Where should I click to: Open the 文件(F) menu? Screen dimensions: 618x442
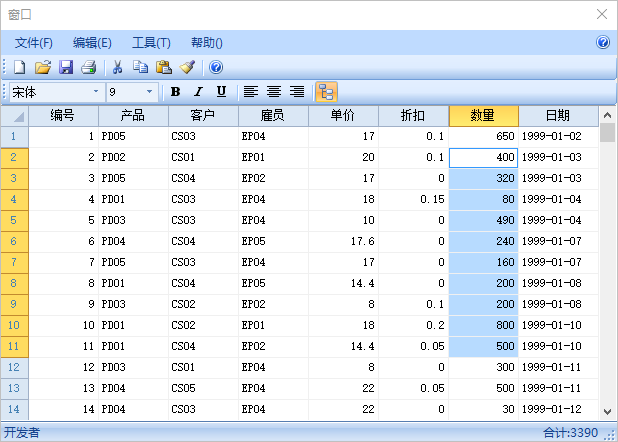point(34,43)
